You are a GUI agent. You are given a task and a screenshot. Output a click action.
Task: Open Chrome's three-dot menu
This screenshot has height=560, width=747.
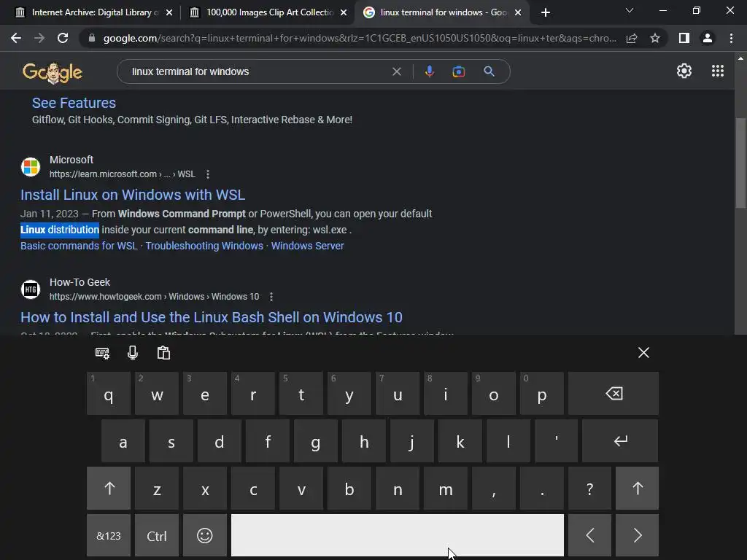pos(731,38)
